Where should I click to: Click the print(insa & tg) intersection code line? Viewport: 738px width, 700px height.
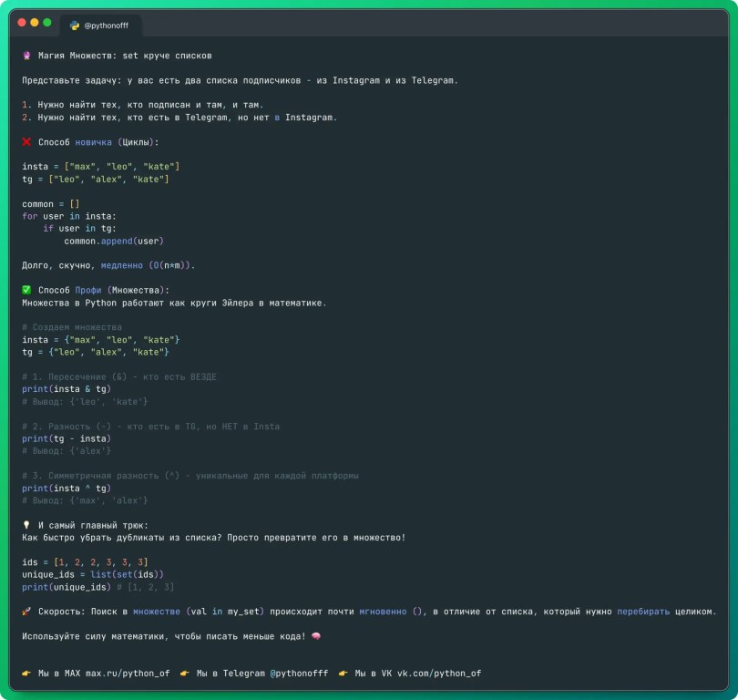(67, 389)
